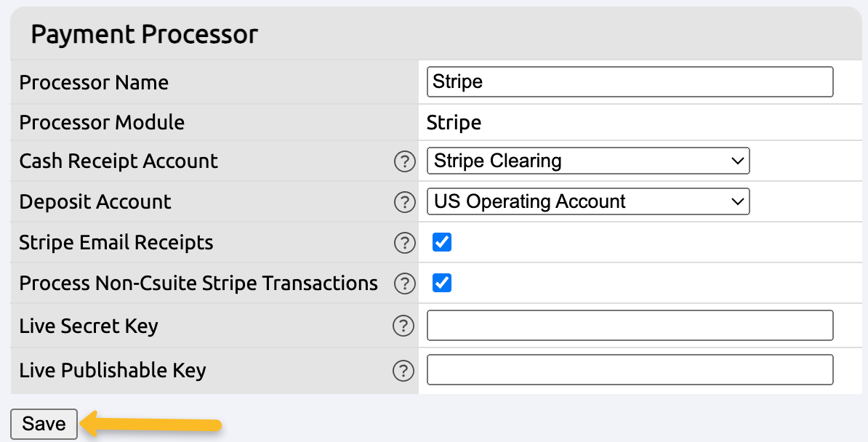The width and height of the screenshot is (868, 442).
Task: Show help for Stripe Email Receipts
Action: click(403, 243)
